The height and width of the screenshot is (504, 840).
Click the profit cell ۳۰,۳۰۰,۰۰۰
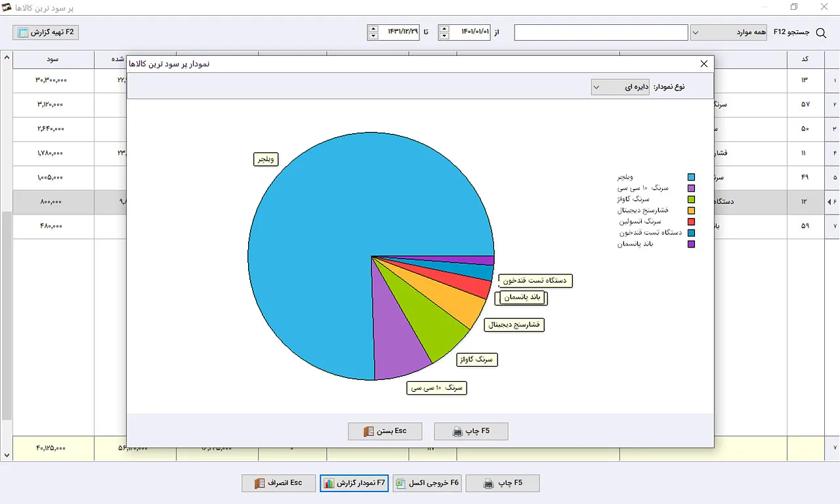coord(53,80)
